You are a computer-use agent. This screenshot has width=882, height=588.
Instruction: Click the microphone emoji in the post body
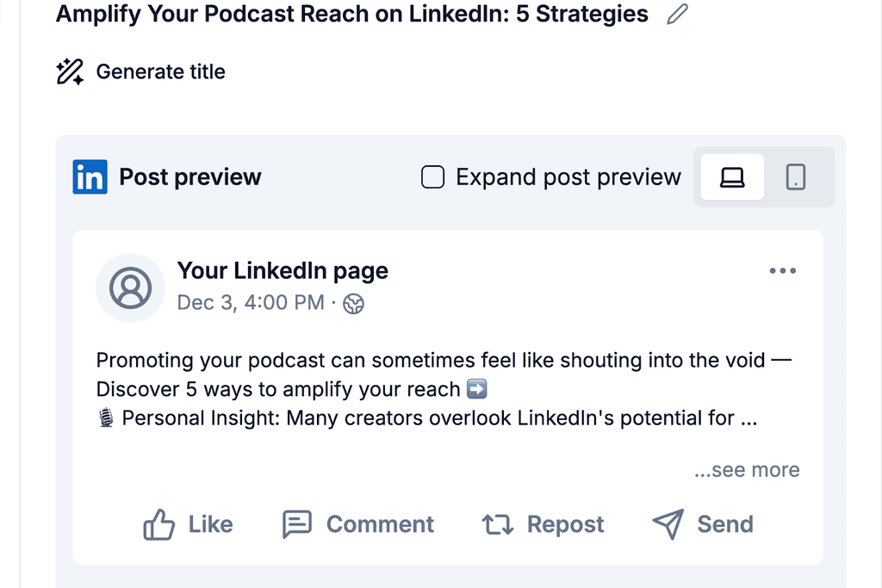107,418
